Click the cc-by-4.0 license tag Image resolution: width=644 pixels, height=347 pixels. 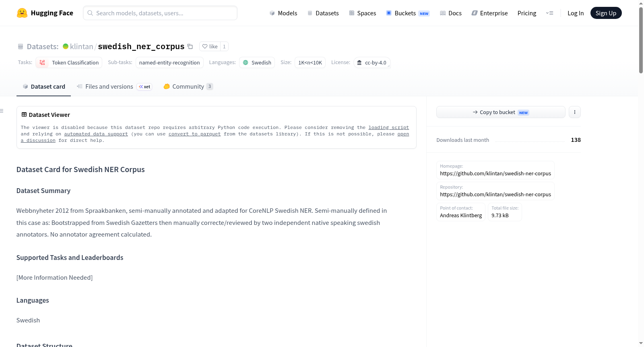(x=372, y=62)
